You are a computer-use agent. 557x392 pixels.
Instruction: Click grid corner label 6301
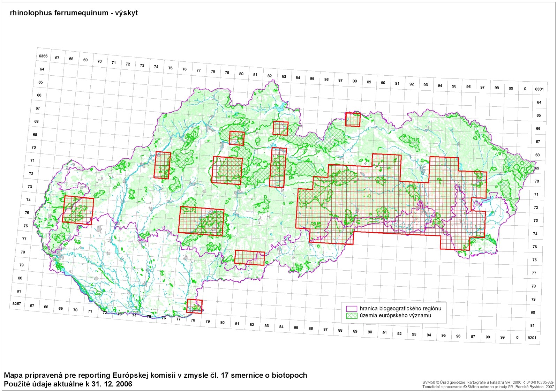[539, 89]
